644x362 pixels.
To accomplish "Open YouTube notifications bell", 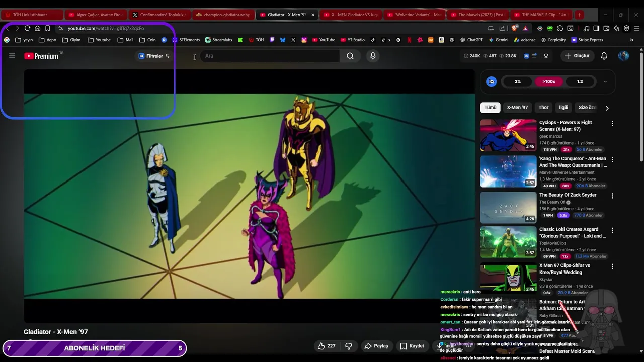I will coord(604,56).
